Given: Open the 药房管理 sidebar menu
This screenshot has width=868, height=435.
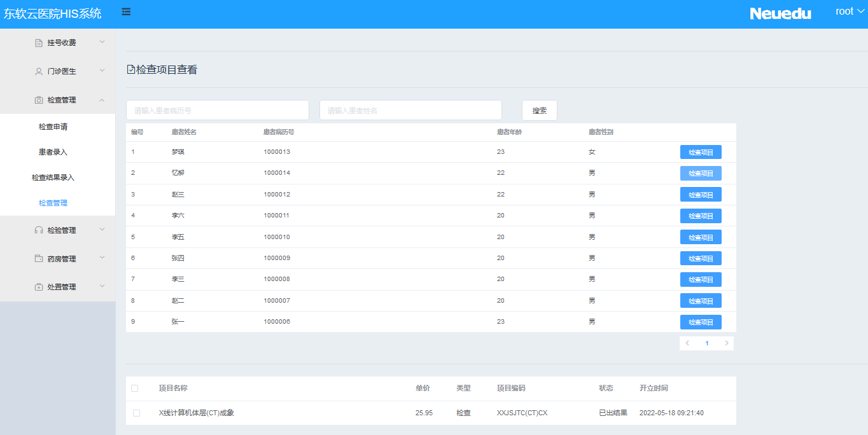Looking at the screenshot, I should 57,259.
